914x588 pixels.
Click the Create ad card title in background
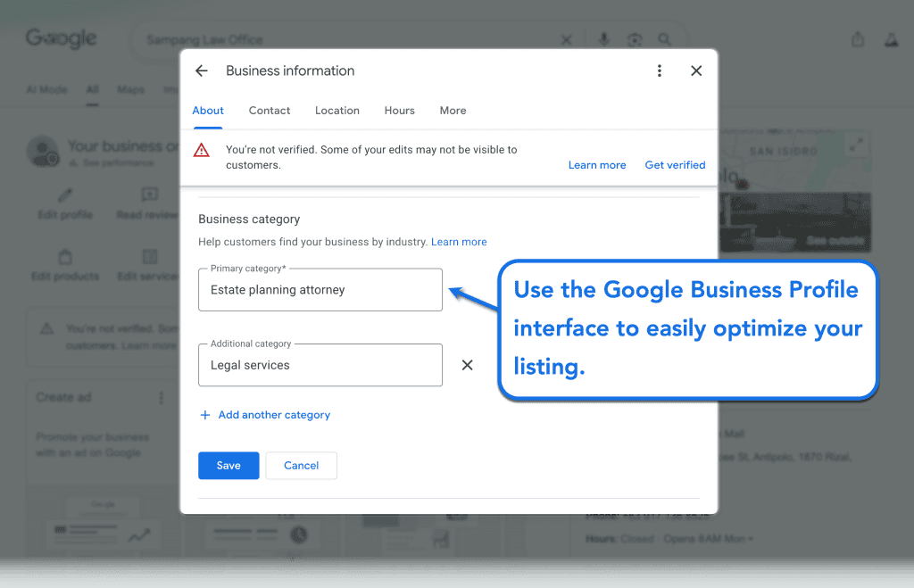click(63, 397)
